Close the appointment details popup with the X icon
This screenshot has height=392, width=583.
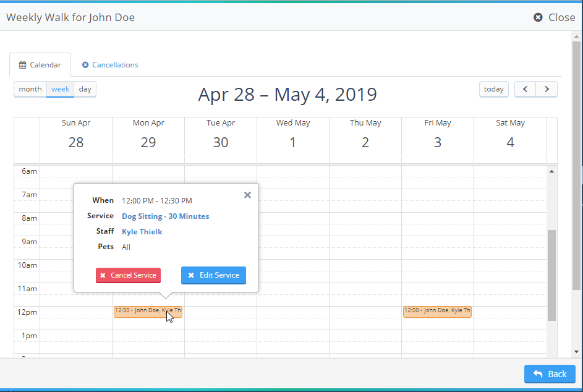[x=248, y=195]
